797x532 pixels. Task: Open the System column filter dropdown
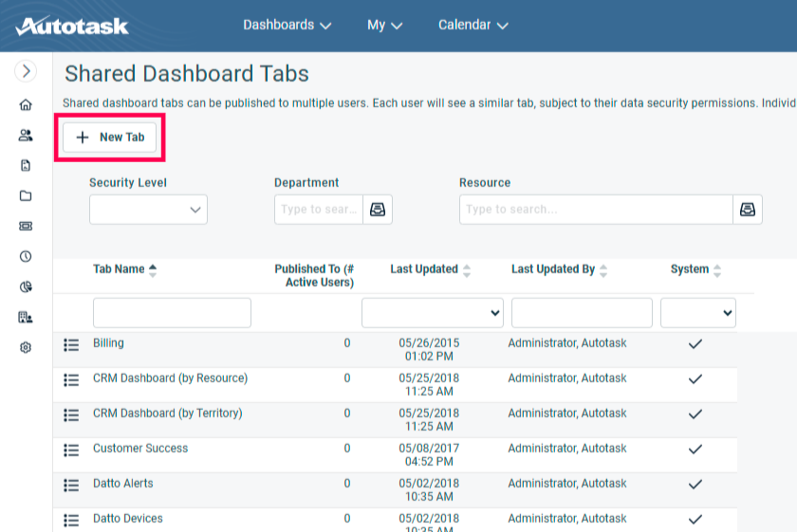pyautogui.click(x=697, y=312)
